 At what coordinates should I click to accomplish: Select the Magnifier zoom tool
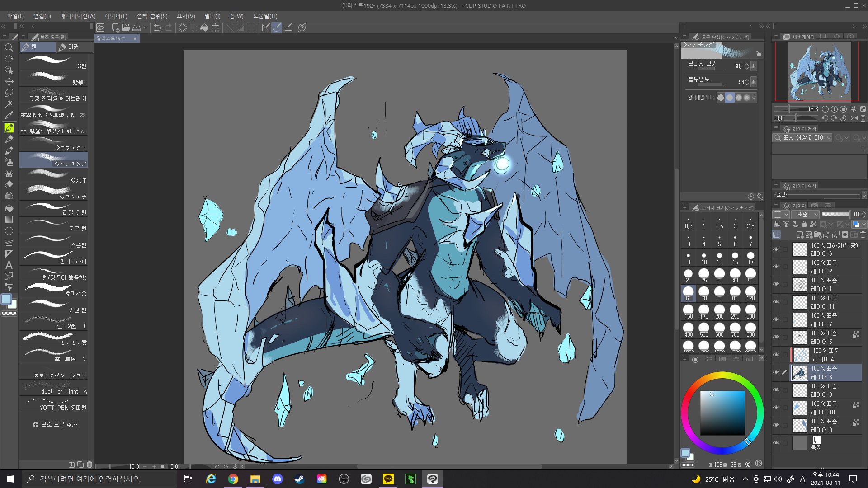[9, 47]
